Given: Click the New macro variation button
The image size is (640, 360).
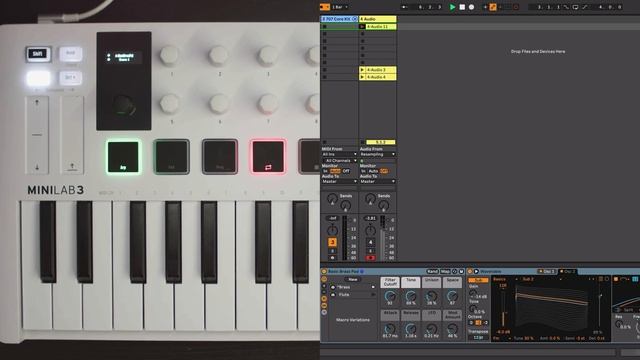Looking at the screenshot, I should click(x=353, y=279).
